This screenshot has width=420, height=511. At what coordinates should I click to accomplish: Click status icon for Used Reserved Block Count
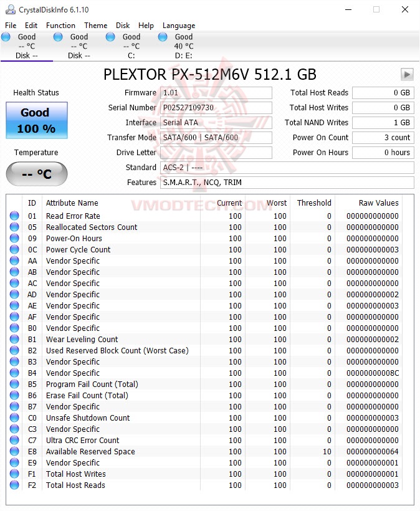click(x=14, y=350)
